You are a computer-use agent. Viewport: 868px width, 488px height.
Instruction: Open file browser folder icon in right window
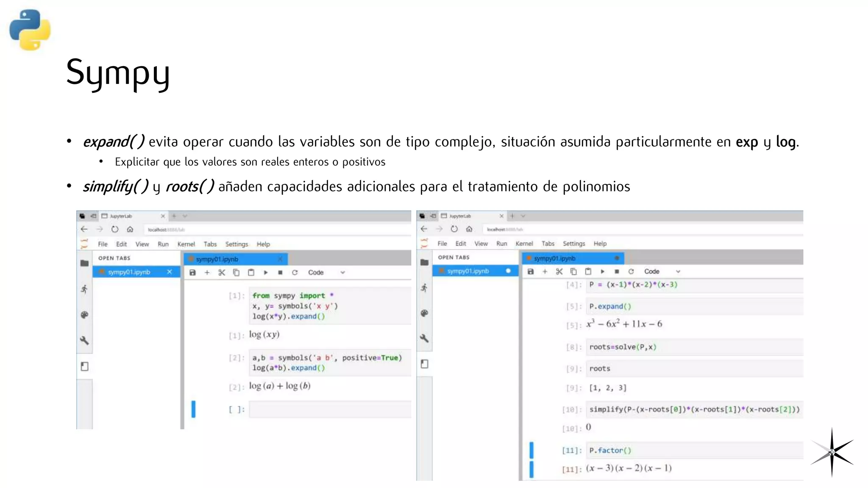click(424, 262)
